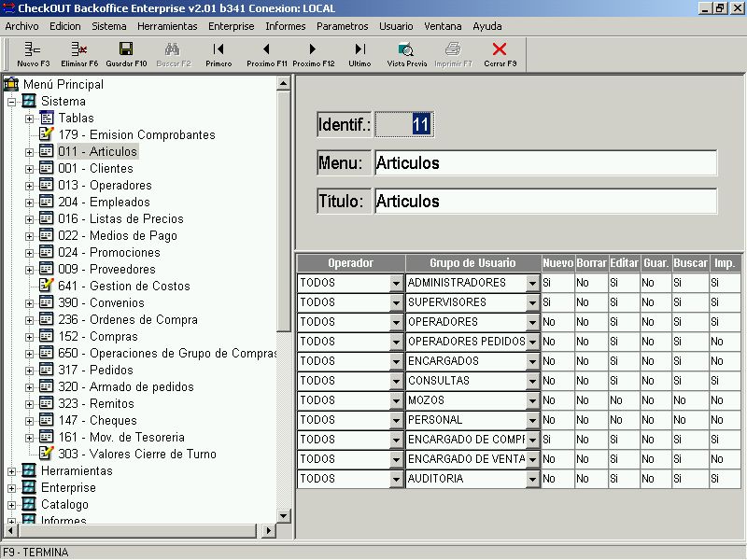Click the Grupo de Usuario column header

click(x=473, y=263)
